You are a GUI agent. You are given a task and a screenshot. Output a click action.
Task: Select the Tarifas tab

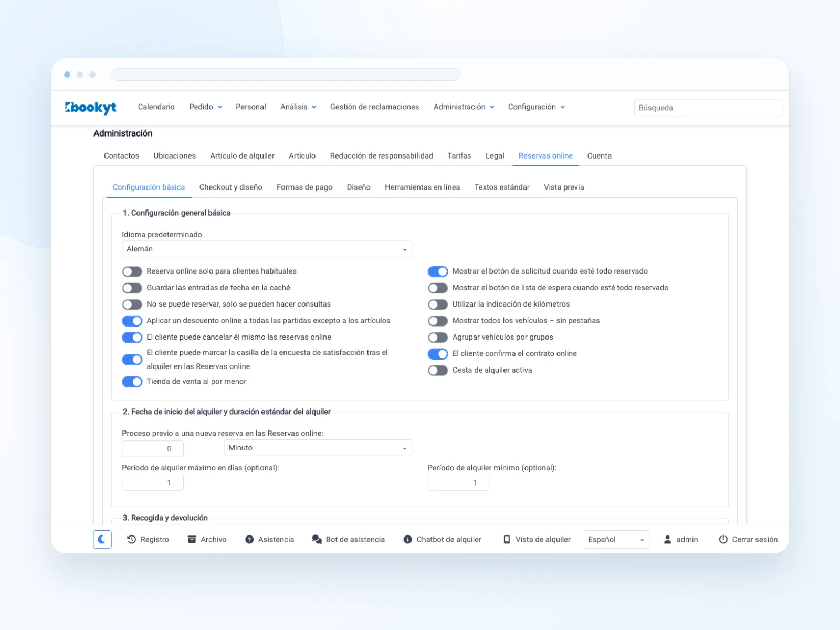[x=459, y=155]
